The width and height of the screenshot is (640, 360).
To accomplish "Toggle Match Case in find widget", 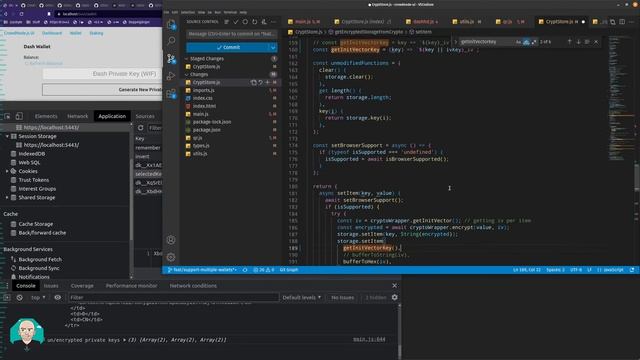I will (x=518, y=42).
